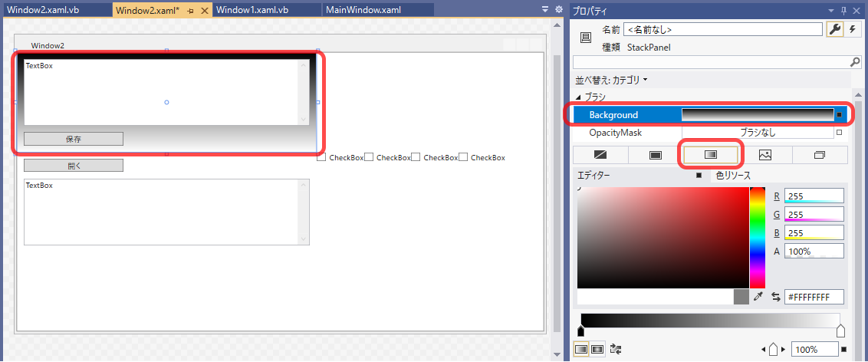Choose linear gradient type

click(580, 349)
